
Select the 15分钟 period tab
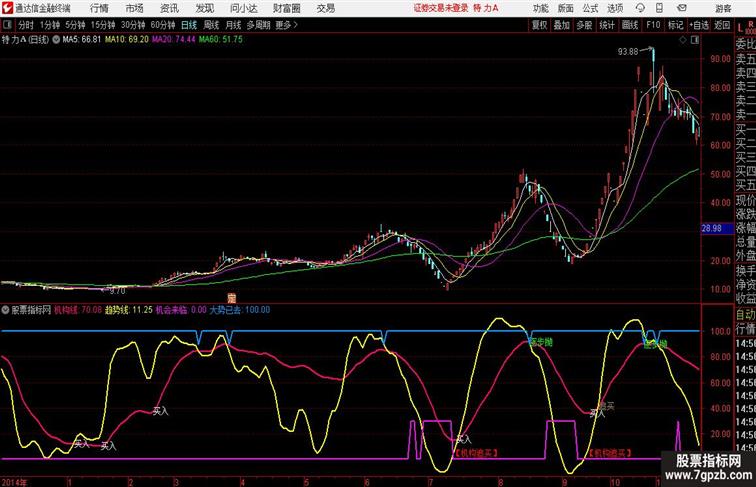coord(103,25)
